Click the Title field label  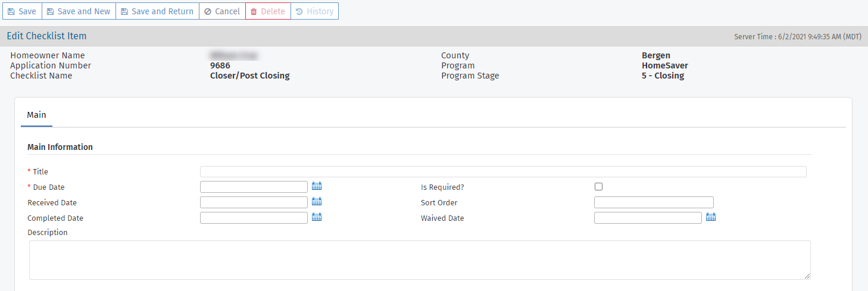[40, 171]
